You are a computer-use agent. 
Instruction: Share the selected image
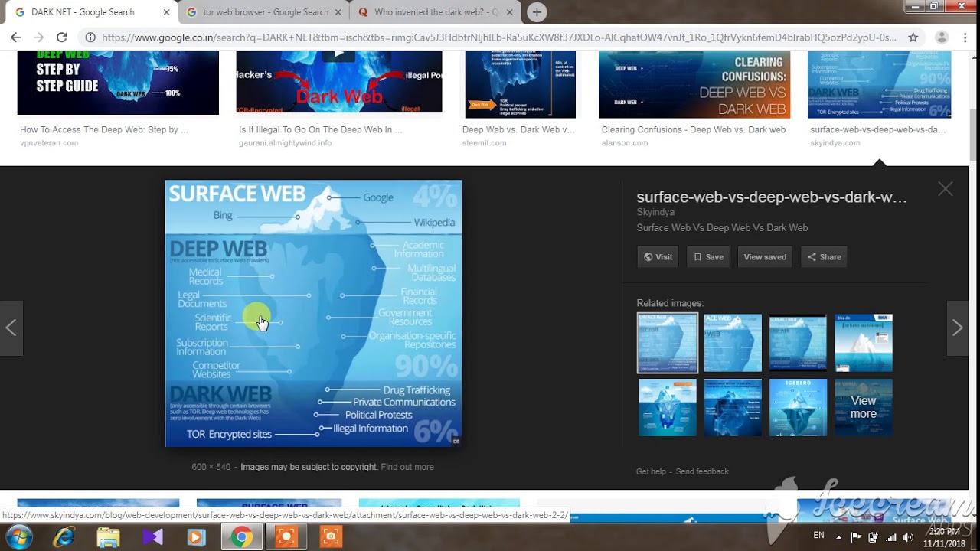pyautogui.click(x=824, y=257)
